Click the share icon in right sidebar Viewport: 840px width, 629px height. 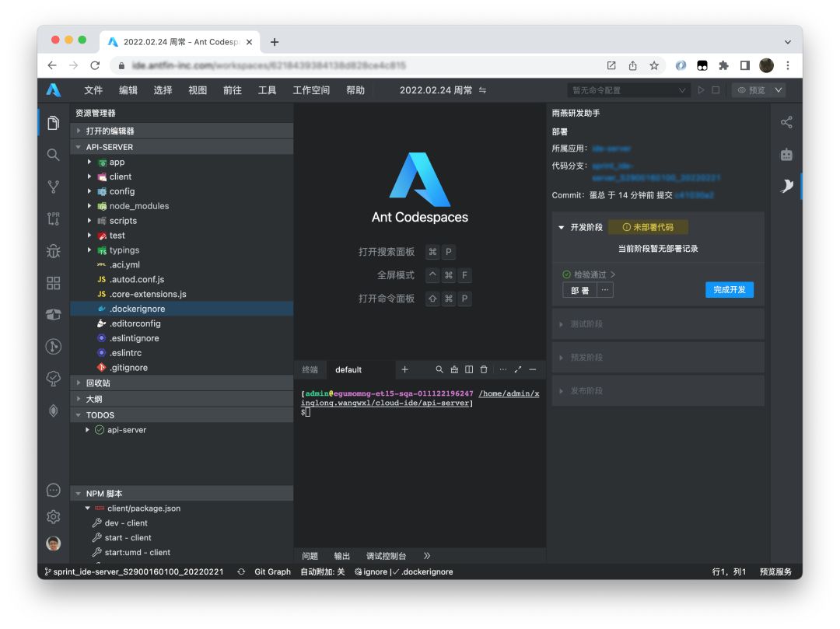[786, 122]
